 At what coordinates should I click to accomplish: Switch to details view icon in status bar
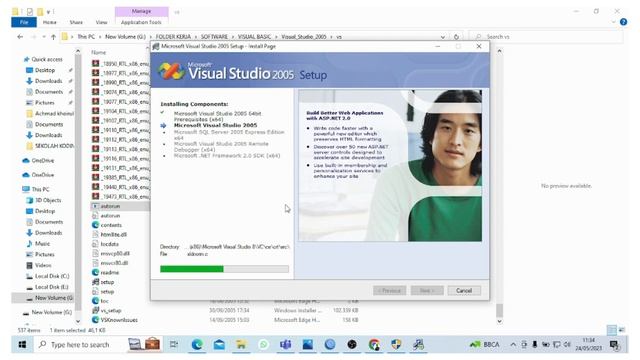pos(611,329)
